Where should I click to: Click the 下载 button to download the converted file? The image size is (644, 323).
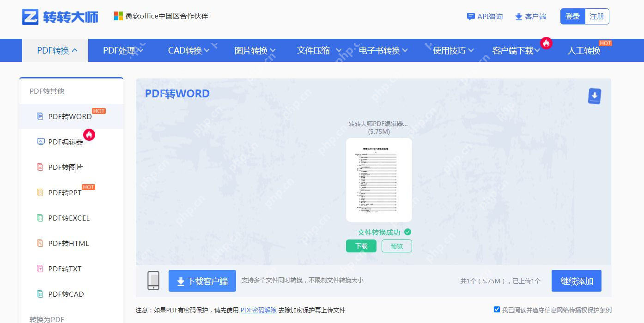[x=361, y=246]
